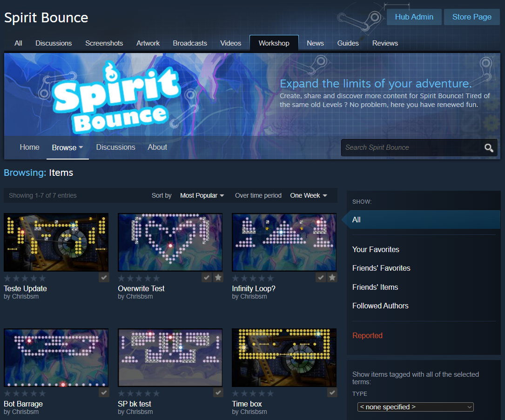Screen dimensions: 505x420
Task: Go to the Store Page
Action: point(471,17)
